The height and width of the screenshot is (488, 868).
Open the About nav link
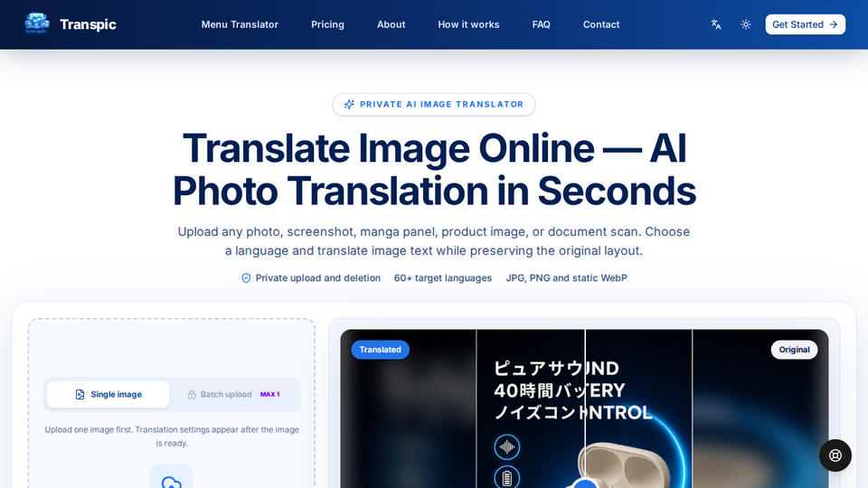[x=391, y=24]
